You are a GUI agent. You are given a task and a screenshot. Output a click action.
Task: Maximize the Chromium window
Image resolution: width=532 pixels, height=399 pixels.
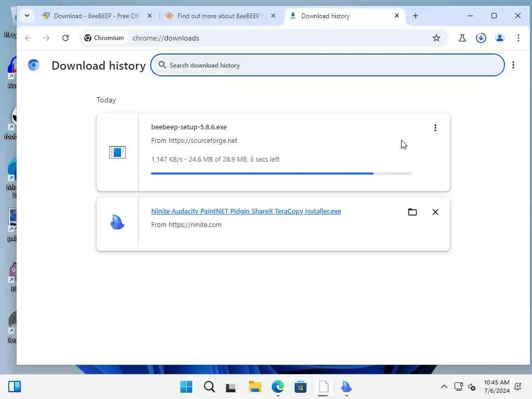(494, 16)
